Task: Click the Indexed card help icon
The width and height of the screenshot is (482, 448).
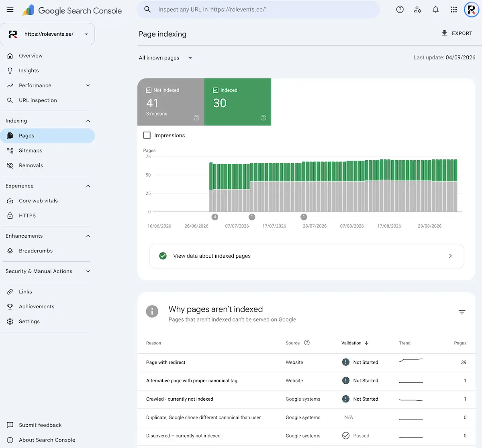Action: pos(263,118)
